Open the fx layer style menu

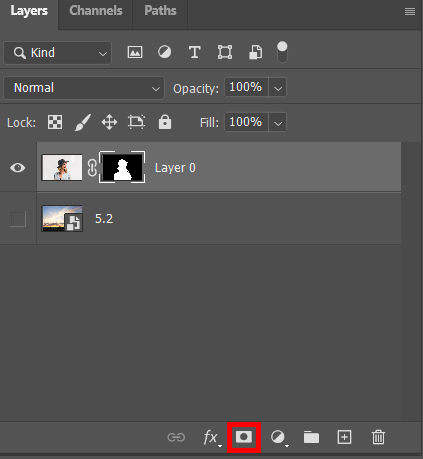212,437
